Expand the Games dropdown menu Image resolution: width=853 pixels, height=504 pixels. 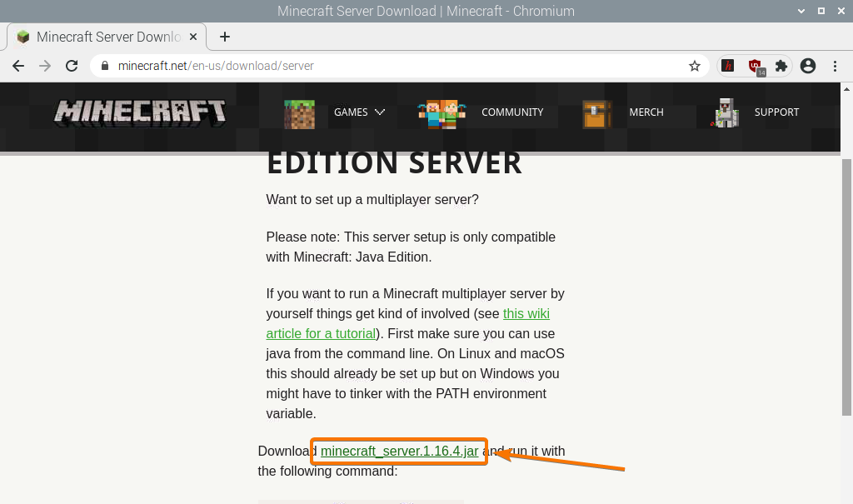pos(359,112)
